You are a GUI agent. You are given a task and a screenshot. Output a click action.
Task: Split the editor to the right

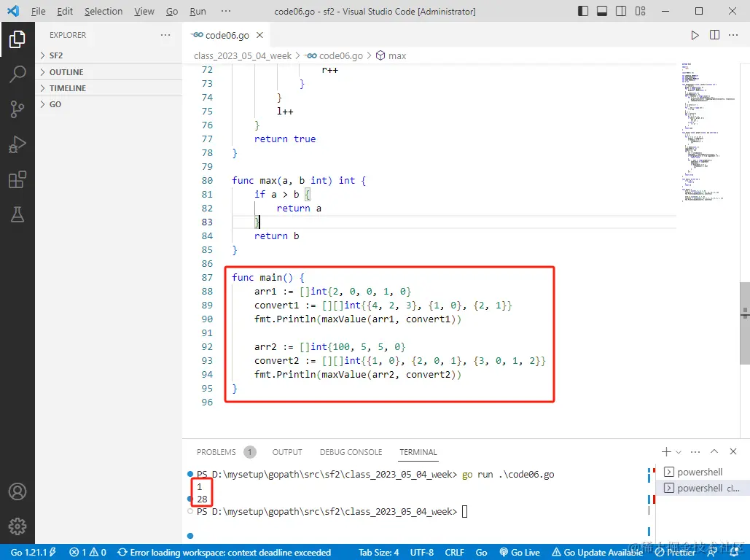click(714, 35)
